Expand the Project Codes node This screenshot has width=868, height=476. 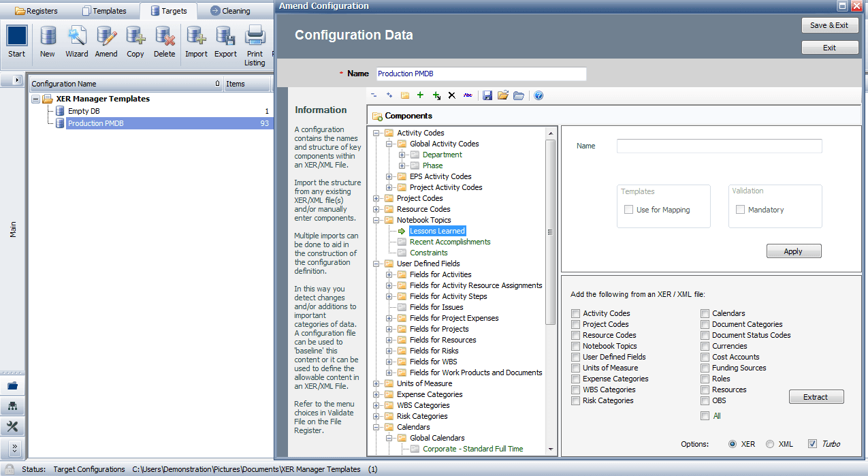click(x=377, y=198)
